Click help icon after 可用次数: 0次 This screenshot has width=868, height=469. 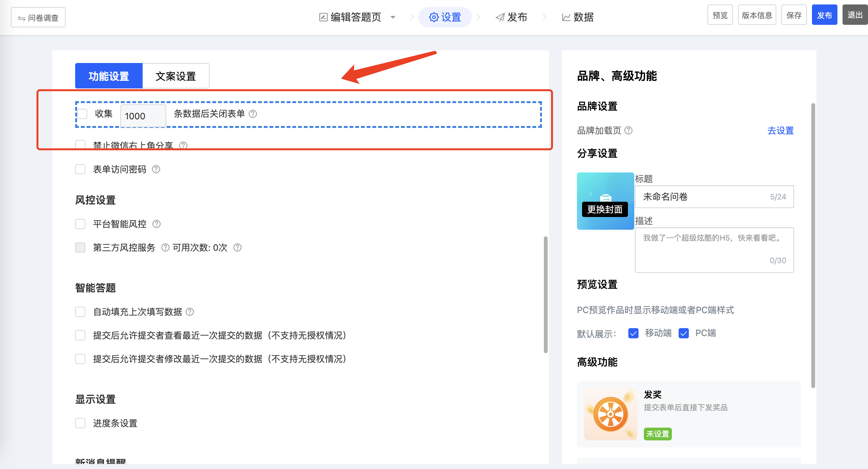pos(238,248)
